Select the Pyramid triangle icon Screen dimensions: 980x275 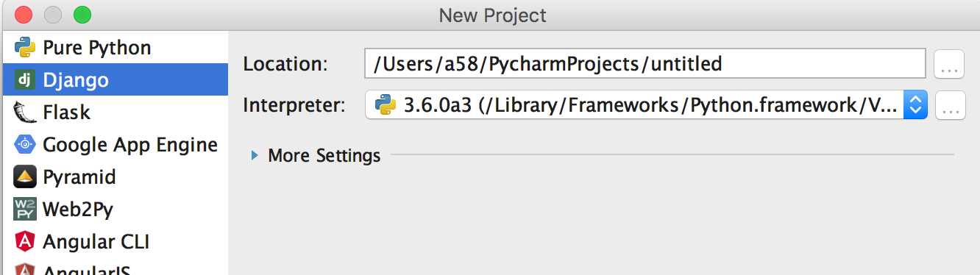pos(25,177)
